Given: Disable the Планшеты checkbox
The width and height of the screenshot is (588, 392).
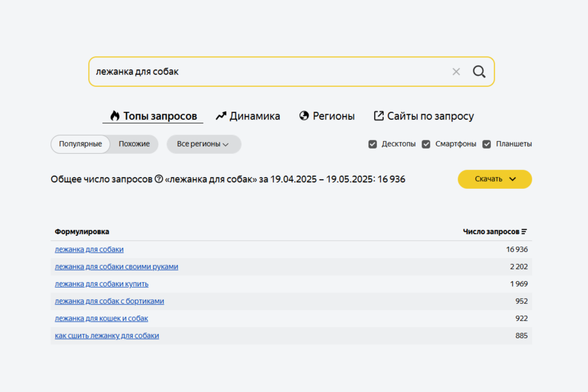Looking at the screenshot, I should [x=487, y=144].
